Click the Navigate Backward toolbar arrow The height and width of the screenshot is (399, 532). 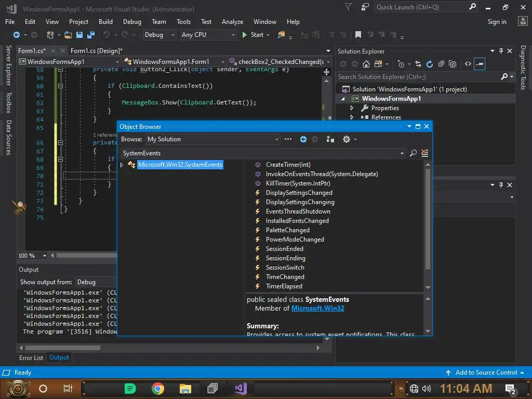(16, 35)
